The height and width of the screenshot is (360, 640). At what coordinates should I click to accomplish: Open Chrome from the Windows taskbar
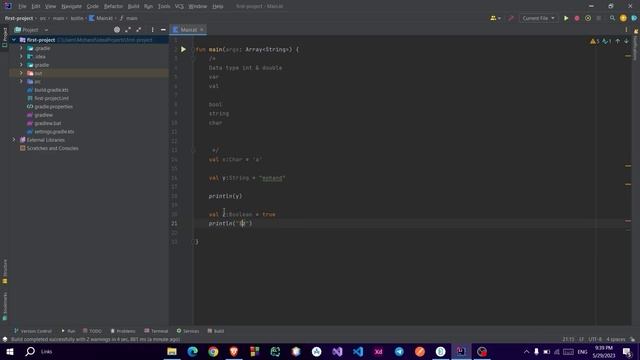tap(213, 351)
